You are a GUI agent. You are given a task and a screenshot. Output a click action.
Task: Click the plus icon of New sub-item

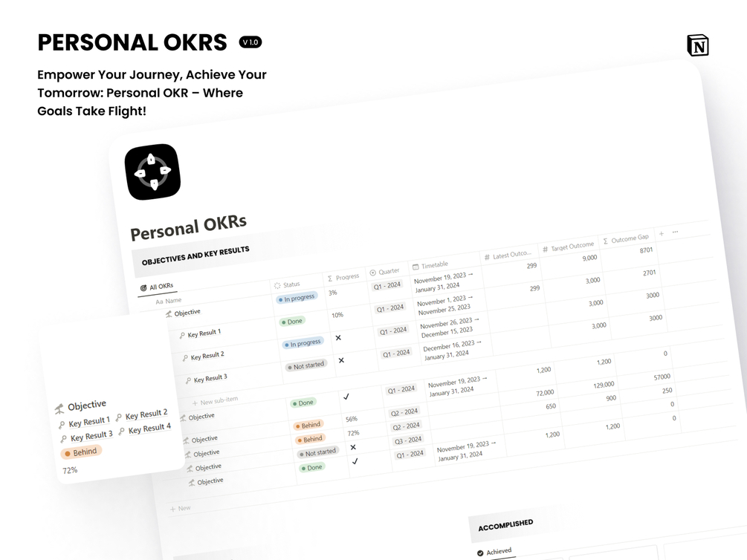[195, 403]
